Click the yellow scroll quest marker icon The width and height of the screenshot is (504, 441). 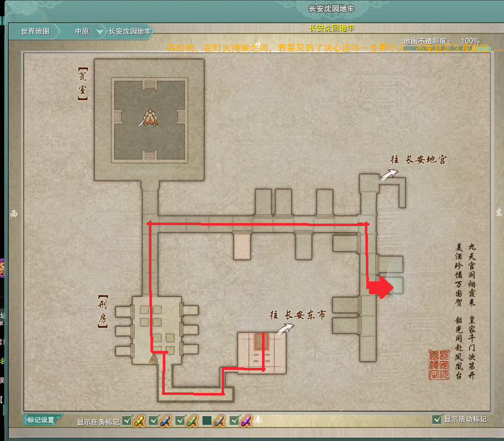coord(139,421)
